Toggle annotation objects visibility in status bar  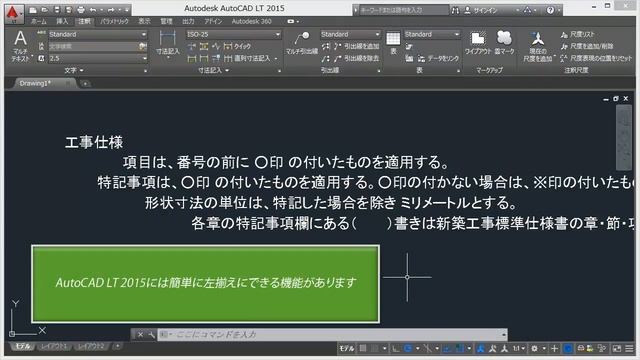480,348
